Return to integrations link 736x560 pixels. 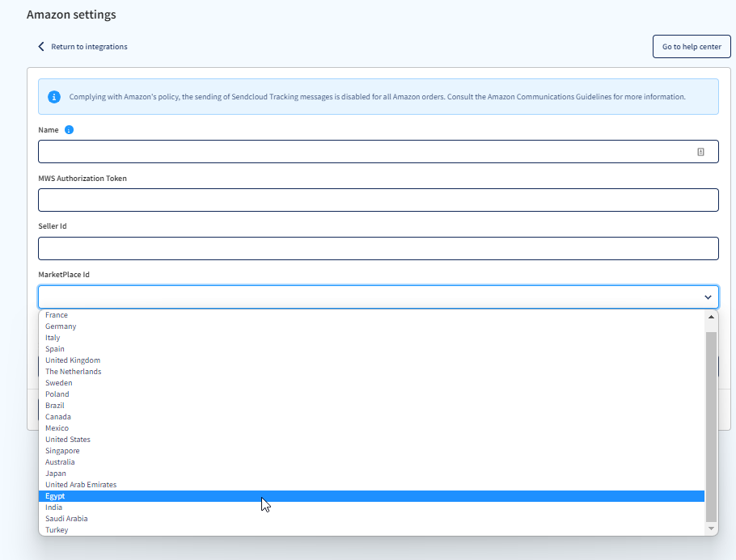click(x=89, y=46)
